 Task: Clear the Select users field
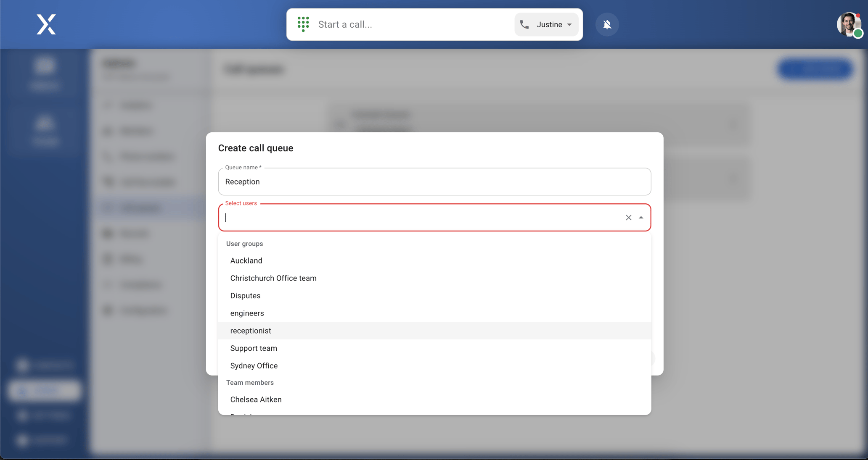pos(628,218)
